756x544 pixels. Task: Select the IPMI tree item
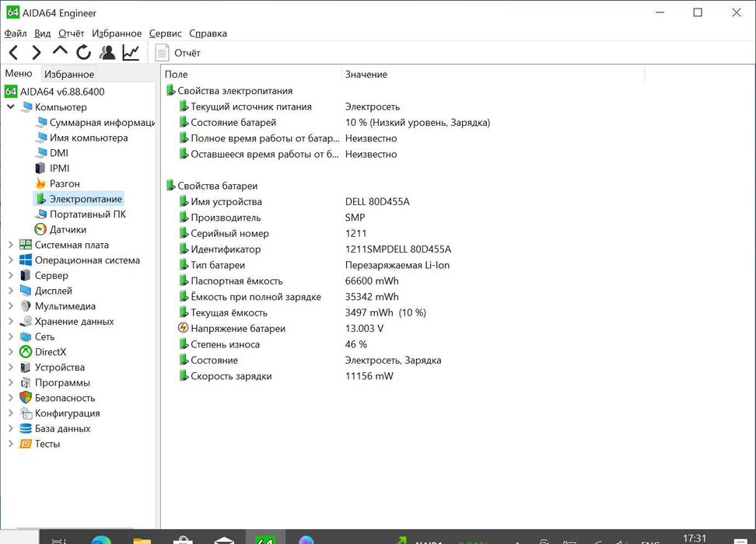(53, 168)
